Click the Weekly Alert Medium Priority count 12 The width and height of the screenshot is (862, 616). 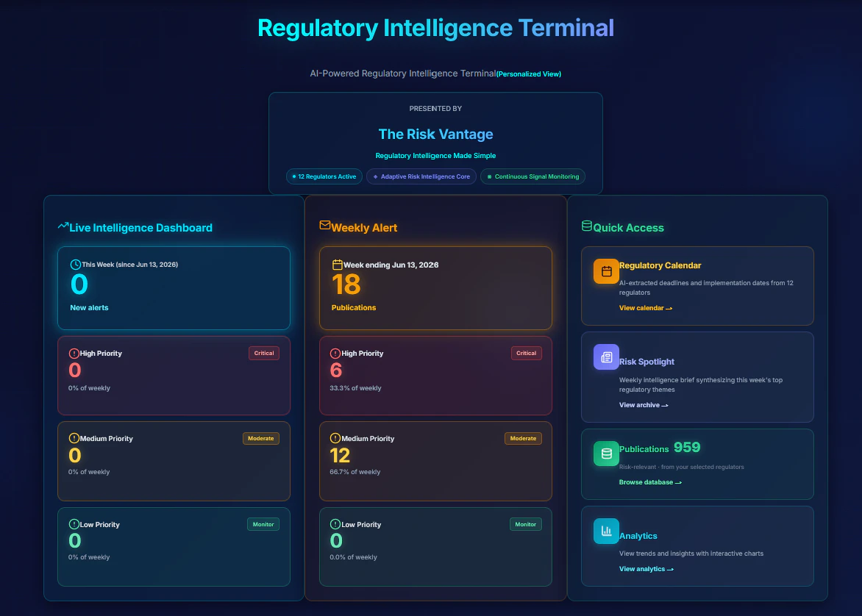pos(340,456)
